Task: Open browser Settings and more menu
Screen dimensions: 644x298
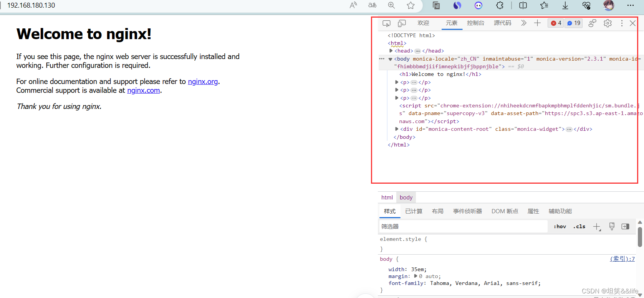Action: pyautogui.click(x=631, y=5)
